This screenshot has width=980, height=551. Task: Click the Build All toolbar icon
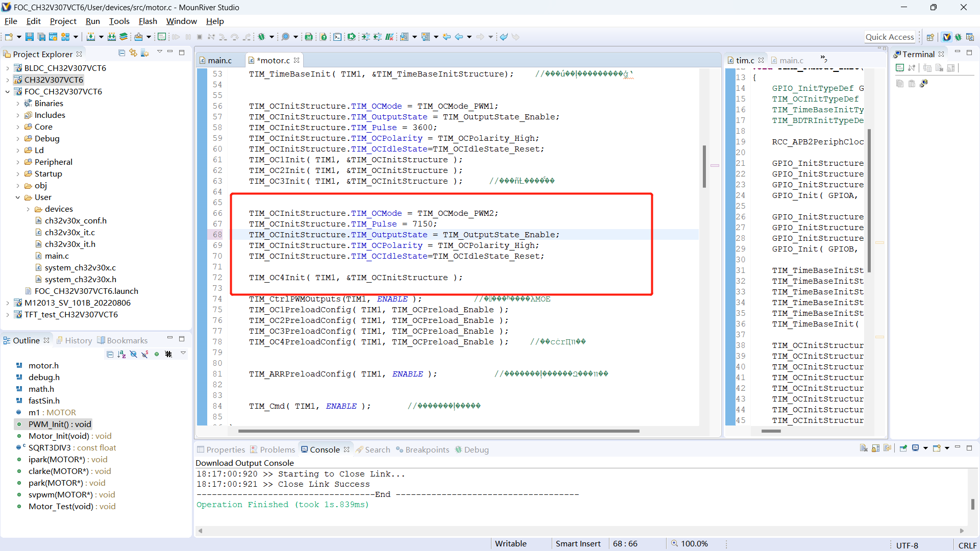pos(112,37)
